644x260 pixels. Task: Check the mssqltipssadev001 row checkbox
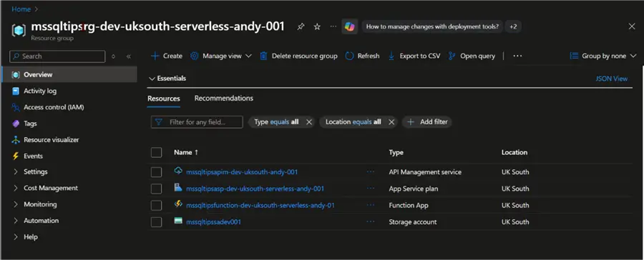click(156, 222)
